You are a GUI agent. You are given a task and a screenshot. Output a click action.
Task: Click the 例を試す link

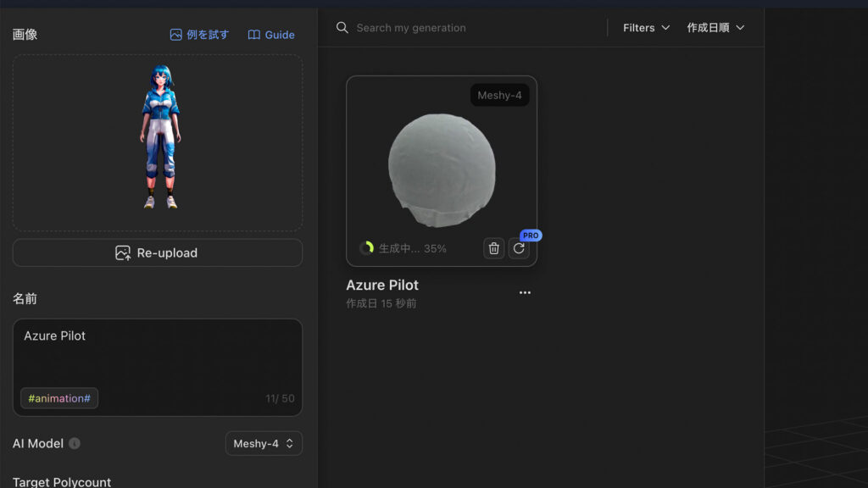(199, 35)
